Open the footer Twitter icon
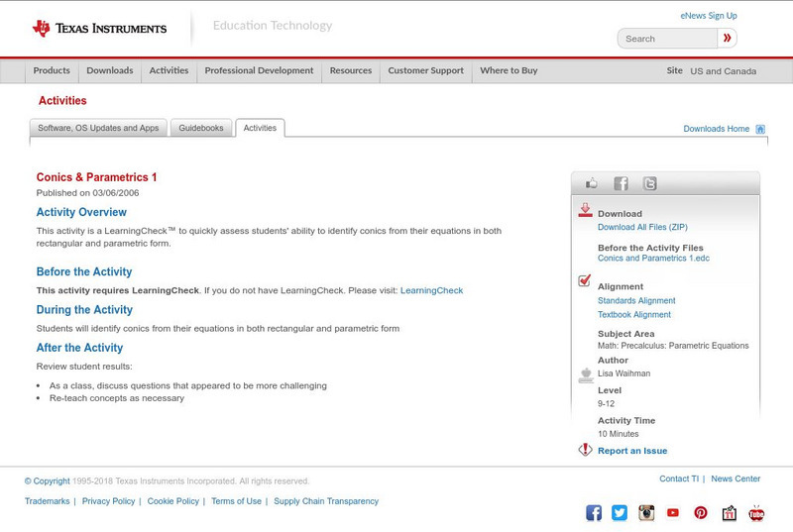Viewport: 793px width, 532px height. point(620,513)
